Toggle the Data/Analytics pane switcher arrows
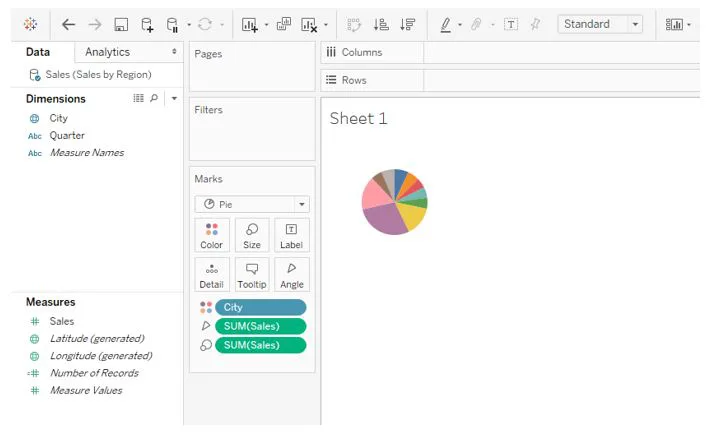The image size is (712, 442). point(174,52)
